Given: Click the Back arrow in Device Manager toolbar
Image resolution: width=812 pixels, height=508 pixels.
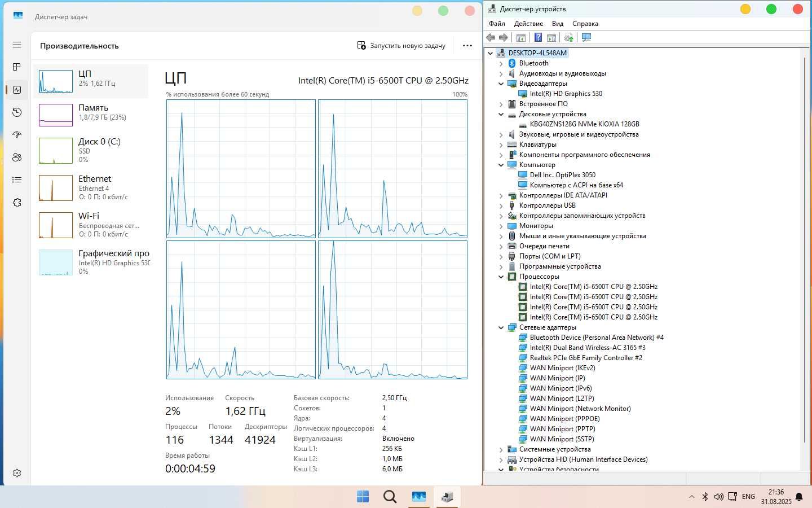Looking at the screenshot, I should click(x=491, y=37).
